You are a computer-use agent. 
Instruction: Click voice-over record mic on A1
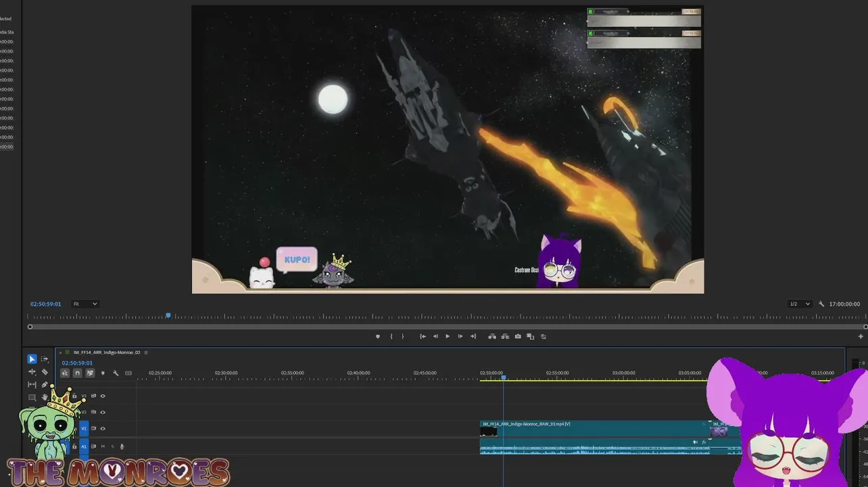click(x=122, y=446)
